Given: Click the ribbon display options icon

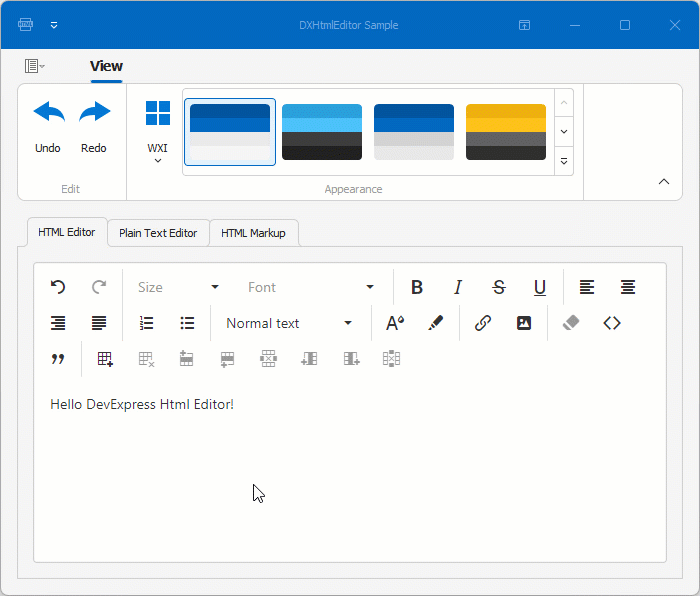Looking at the screenshot, I should (x=525, y=25).
